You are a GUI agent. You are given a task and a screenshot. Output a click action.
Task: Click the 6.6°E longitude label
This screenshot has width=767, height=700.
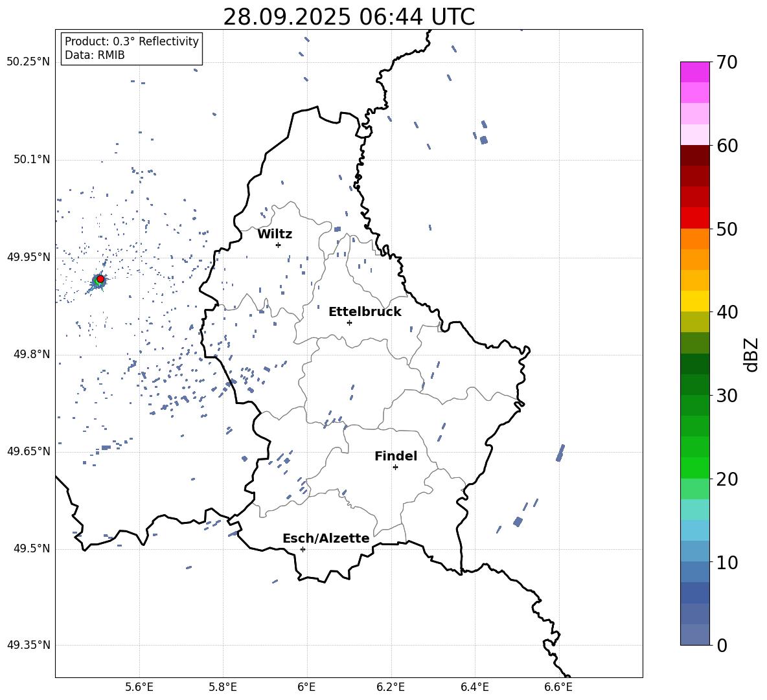(558, 688)
